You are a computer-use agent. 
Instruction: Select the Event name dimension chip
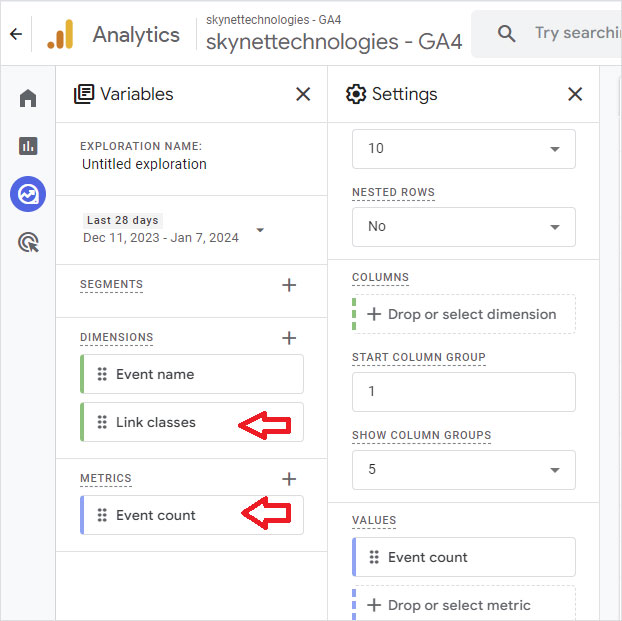[x=192, y=374]
